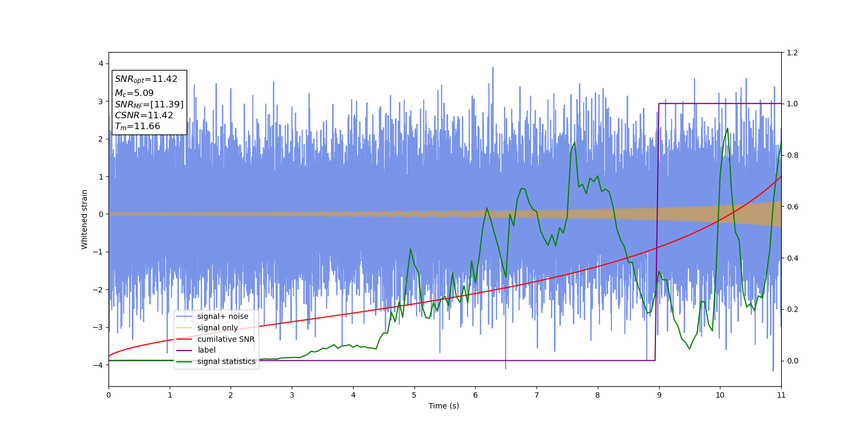The height and width of the screenshot is (434, 868).
Task: Click the purple line swatch in legend
Action: click(x=184, y=350)
